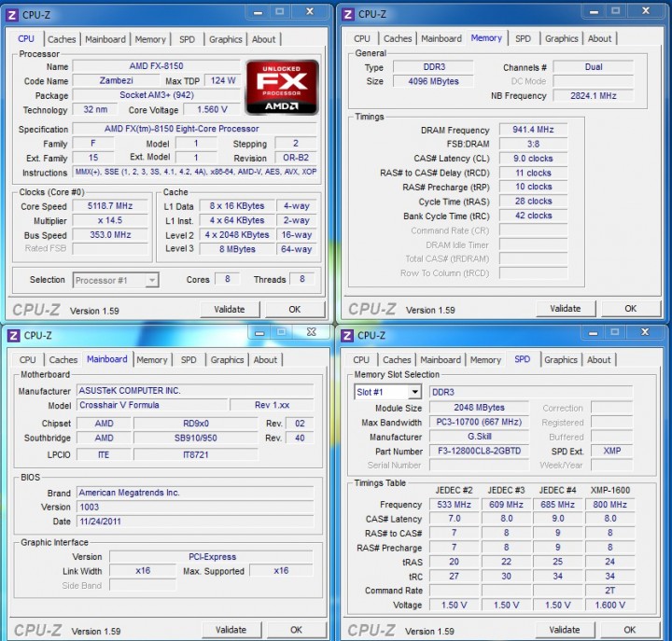Screen dimensions: 672x641
Task: Open About tab in the Mainboard window
Action: pyautogui.click(x=265, y=360)
